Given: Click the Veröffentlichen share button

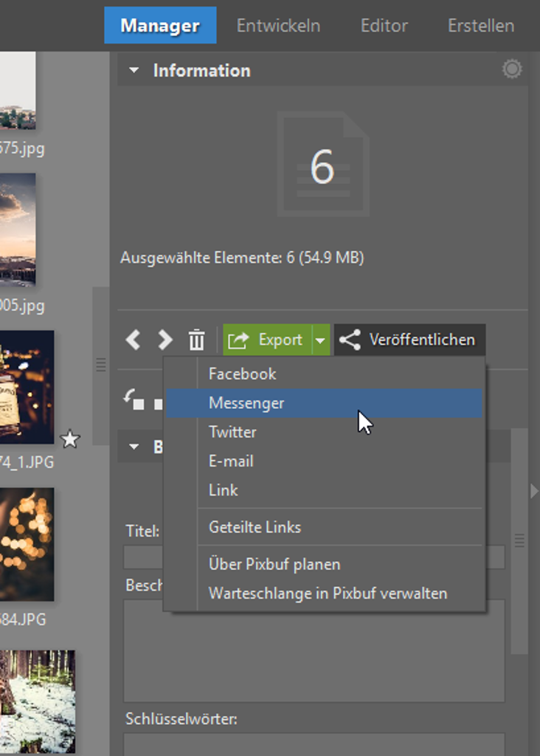Looking at the screenshot, I should pos(409,340).
